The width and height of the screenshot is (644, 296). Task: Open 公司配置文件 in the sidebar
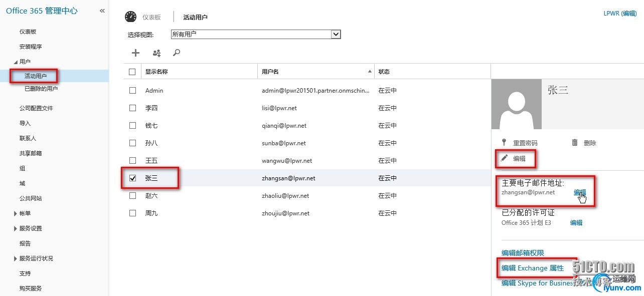[36, 108]
